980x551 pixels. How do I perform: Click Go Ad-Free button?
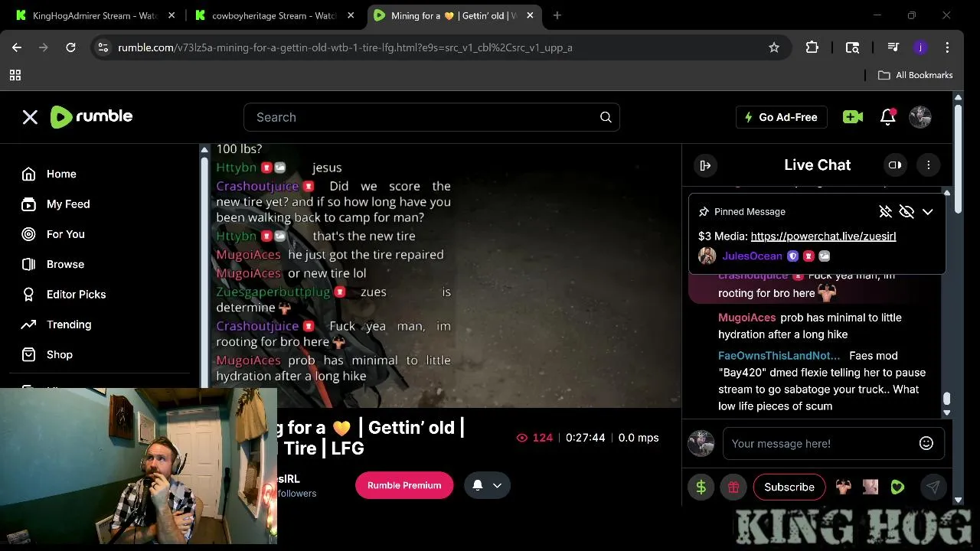[781, 117]
